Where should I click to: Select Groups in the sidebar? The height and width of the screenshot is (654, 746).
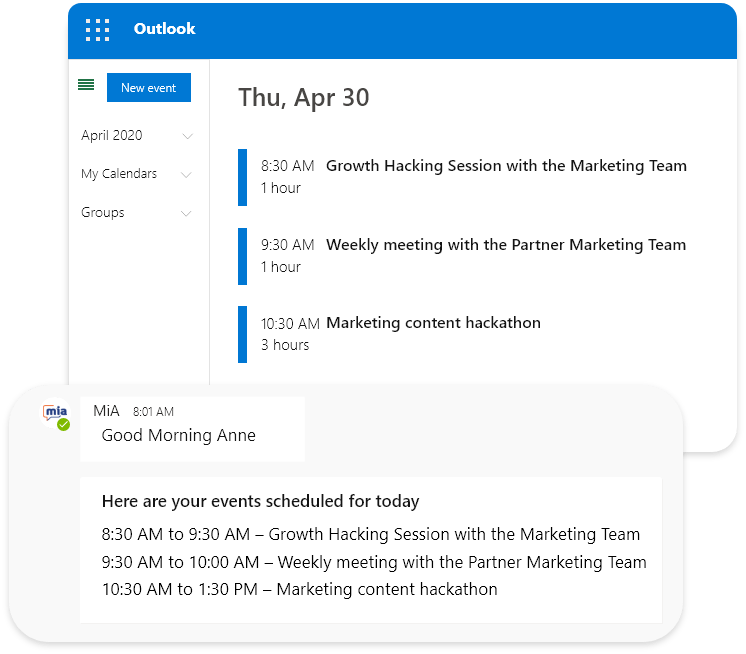[x=103, y=212]
